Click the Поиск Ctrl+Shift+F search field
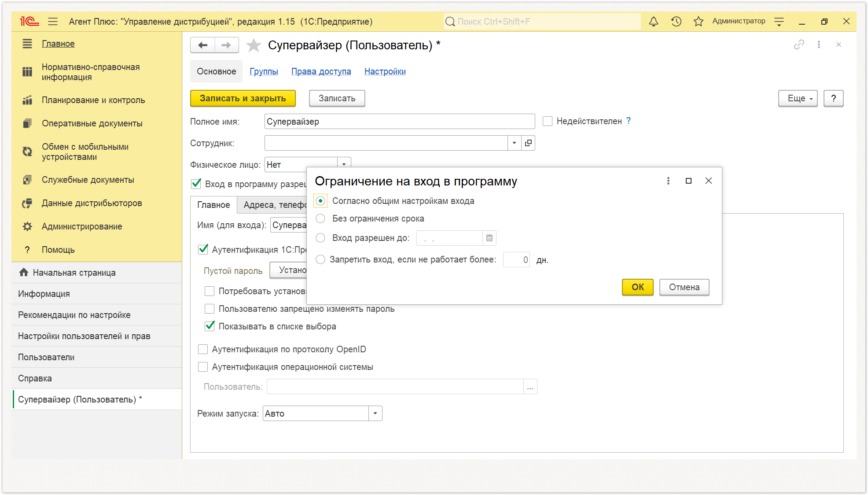This screenshot has width=868, height=495. click(541, 22)
